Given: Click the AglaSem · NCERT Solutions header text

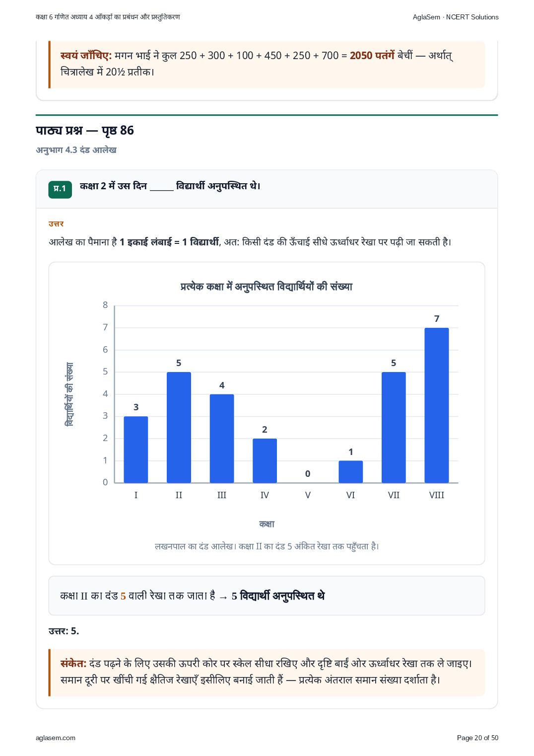Looking at the screenshot, I should click(456, 17).
